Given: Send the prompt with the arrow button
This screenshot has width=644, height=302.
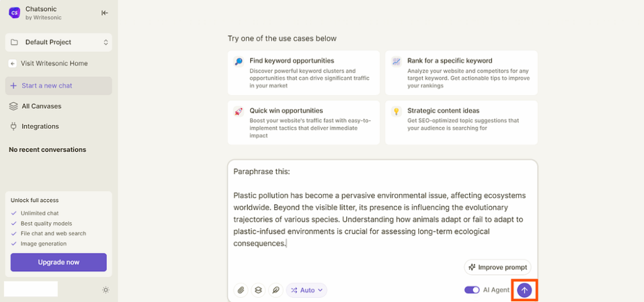Looking at the screenshot, I should coord(524,290).
